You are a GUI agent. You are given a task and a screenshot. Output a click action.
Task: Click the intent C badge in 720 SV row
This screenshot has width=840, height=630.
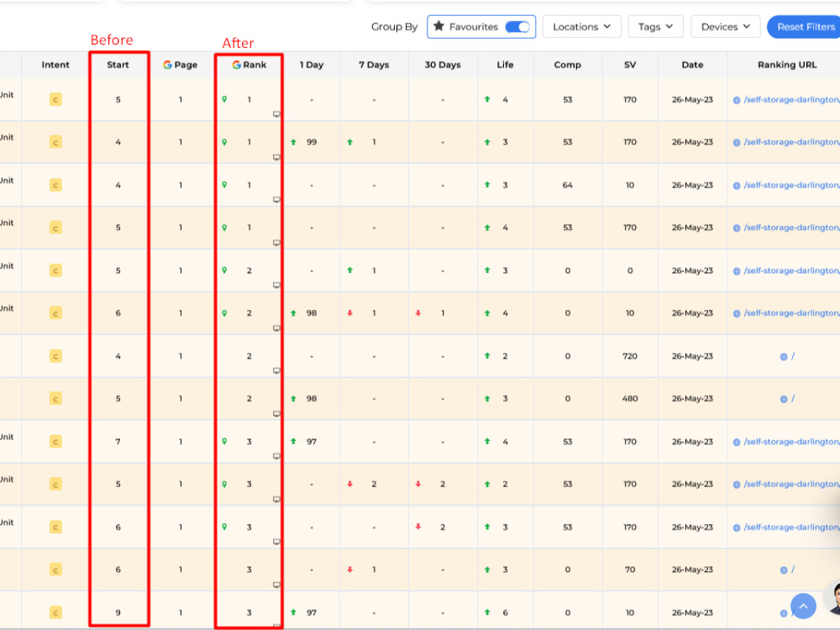click(x=55, y=356)
